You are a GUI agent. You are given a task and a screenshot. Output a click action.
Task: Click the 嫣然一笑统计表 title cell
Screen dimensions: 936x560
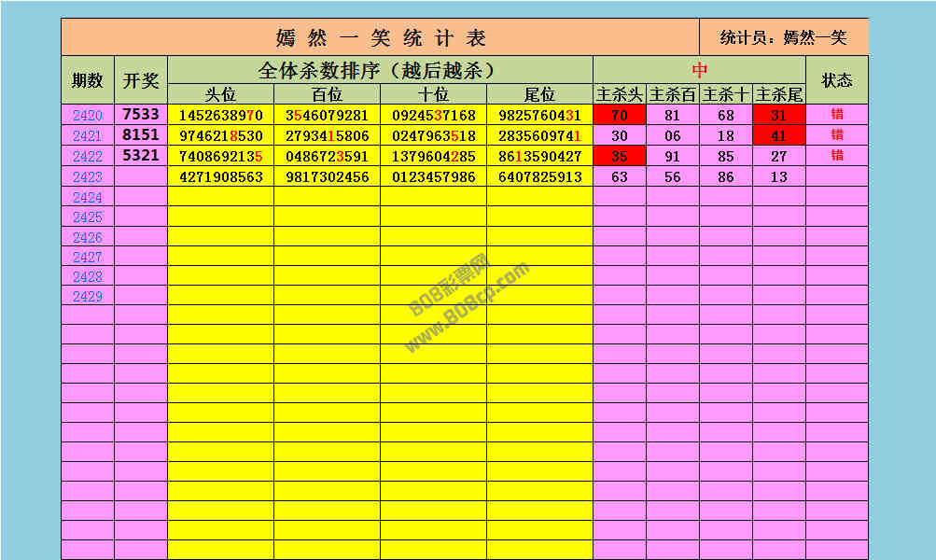(x=381, y=37)
